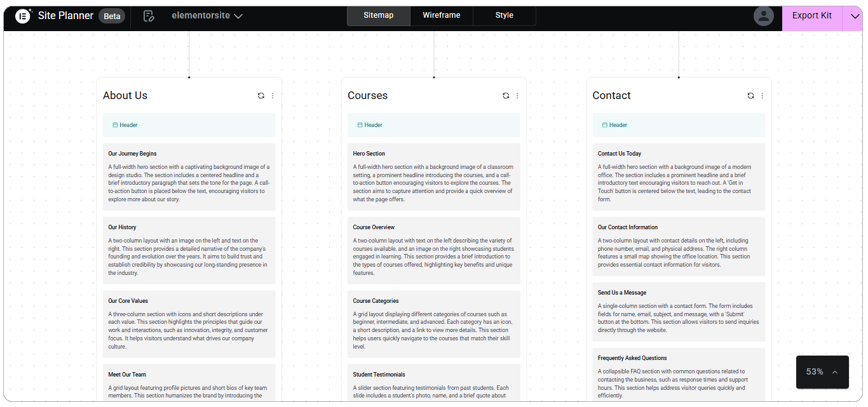Open the About Us three-dot options menu
Screen dimensions: 868x407
[273, 95]
